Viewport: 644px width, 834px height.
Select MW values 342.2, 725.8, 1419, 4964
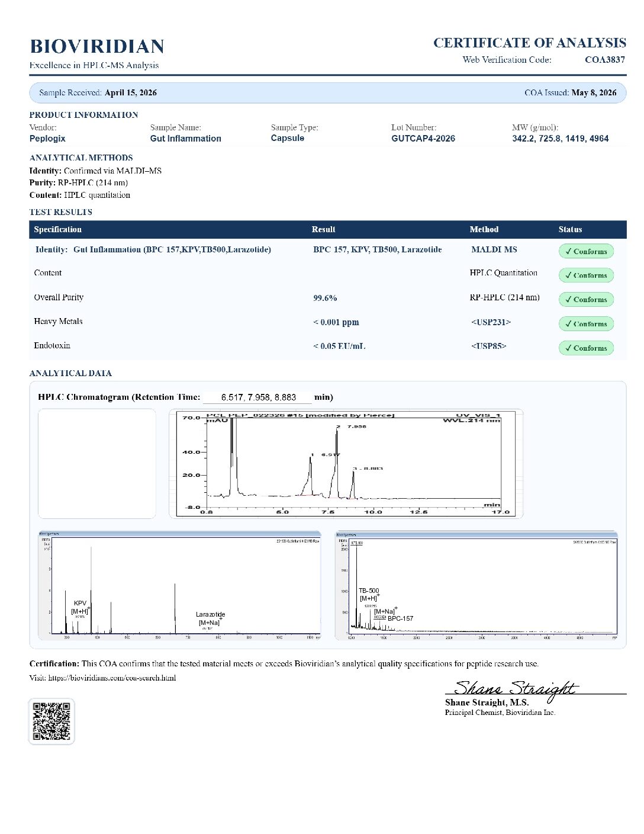561,138
